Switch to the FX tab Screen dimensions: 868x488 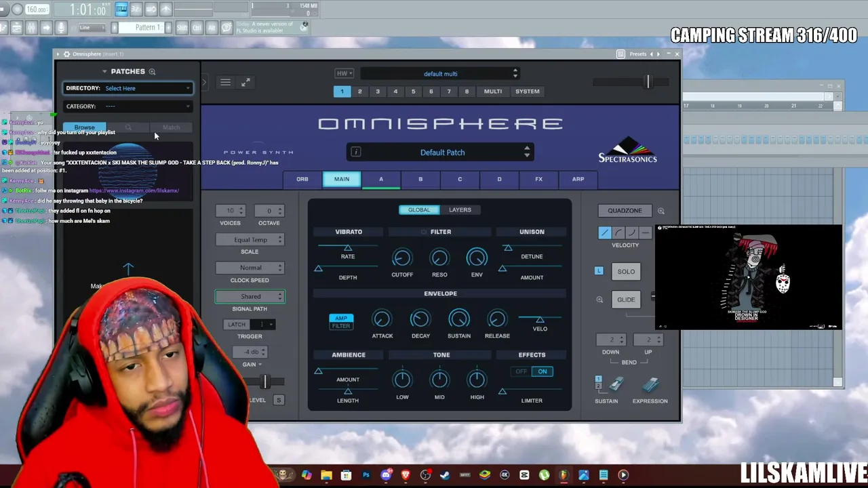[538, 179]
